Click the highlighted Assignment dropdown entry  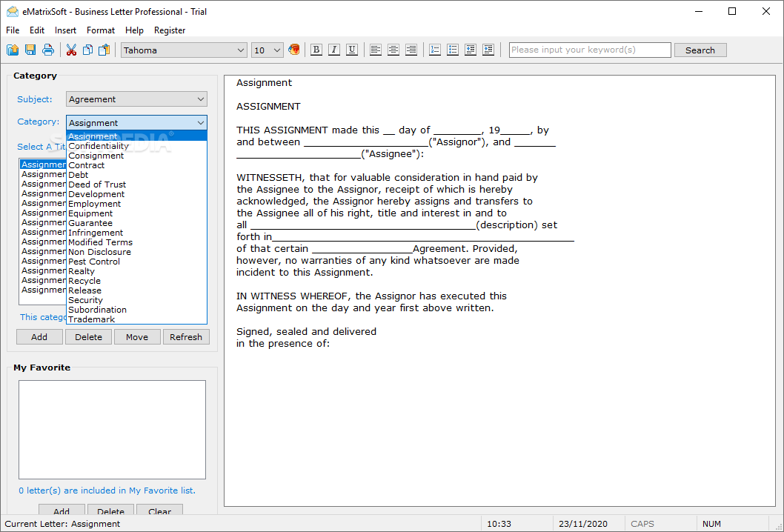(136, 136)
